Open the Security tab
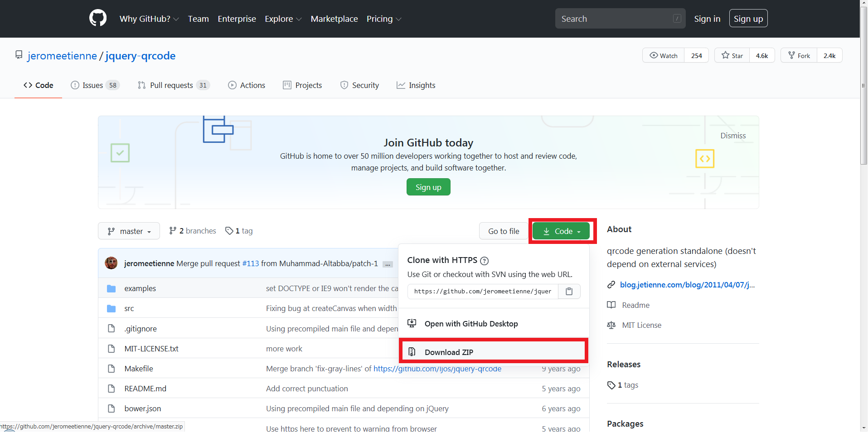 coord(359,85)
